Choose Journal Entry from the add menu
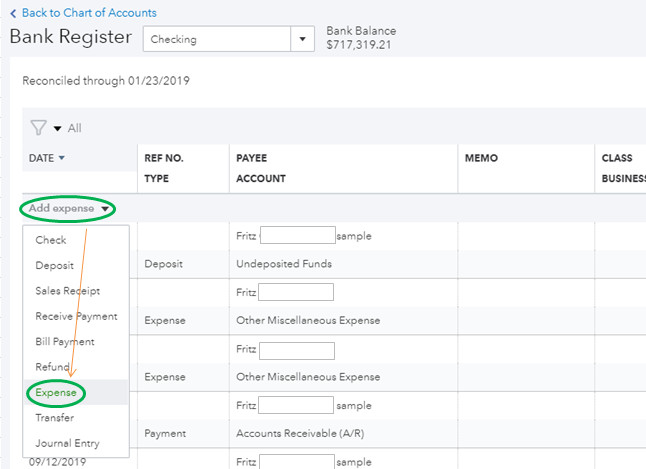646x469 pixels. (67, 443)
